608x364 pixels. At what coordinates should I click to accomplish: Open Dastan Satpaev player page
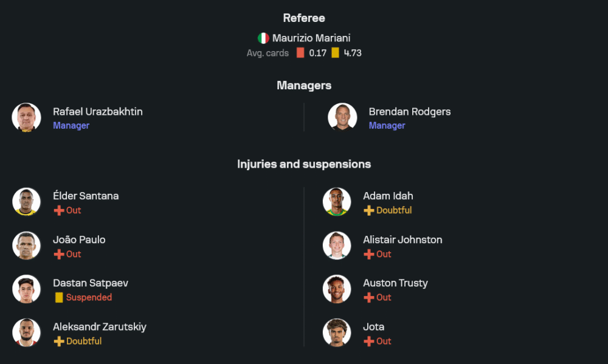pyautogui.click(x=91, y=283)
